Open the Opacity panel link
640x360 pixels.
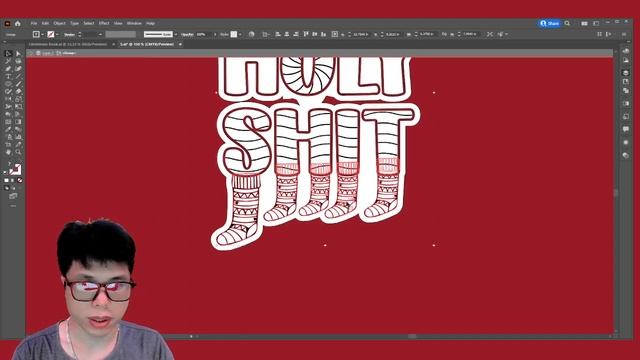pos(187,34)
